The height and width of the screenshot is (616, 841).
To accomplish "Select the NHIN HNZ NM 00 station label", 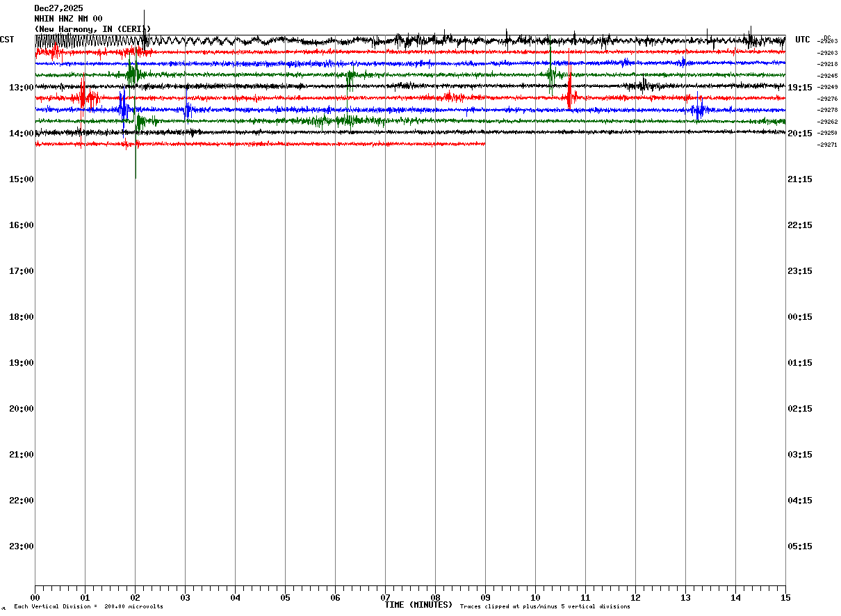I will tap(68, 19).
